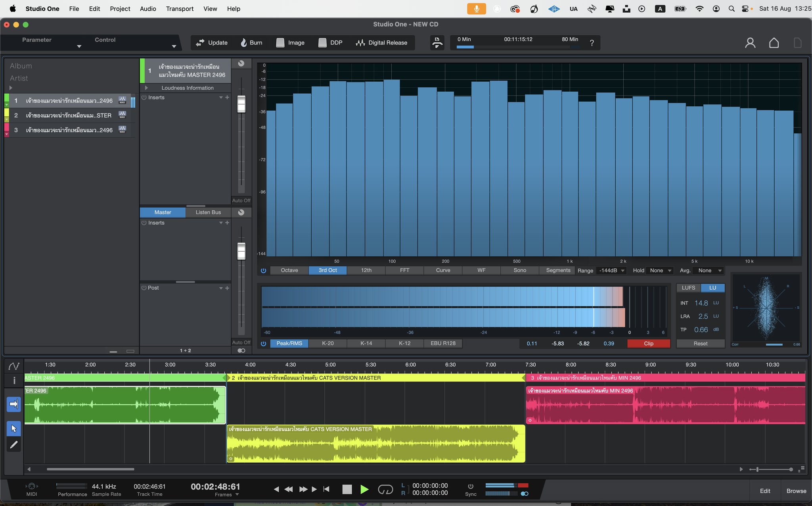Select the Master tab
Screen dimensions: 812x506
[x=163, y=212]
